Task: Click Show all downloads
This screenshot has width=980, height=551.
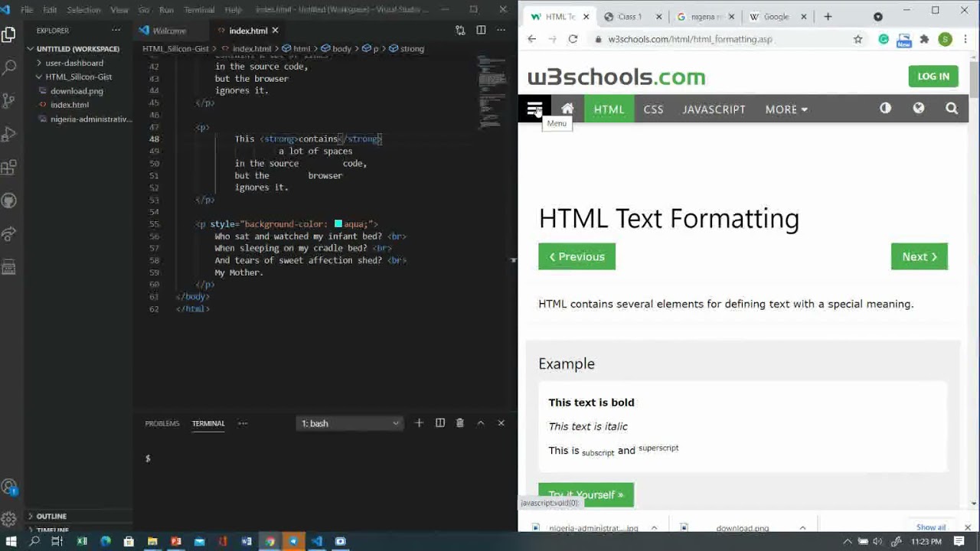Action: point(931,527)
